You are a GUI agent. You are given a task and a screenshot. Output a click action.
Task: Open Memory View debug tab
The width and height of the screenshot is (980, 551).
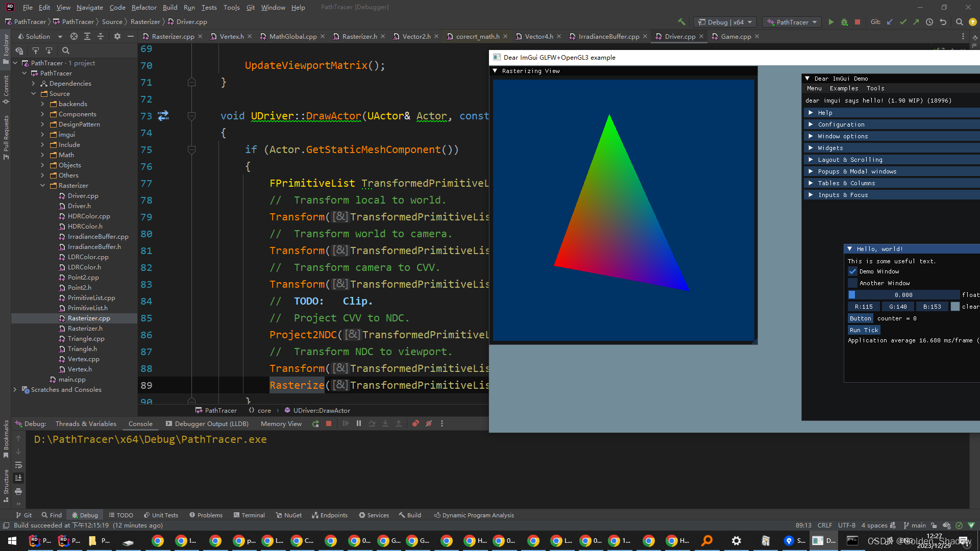point(281,423)
